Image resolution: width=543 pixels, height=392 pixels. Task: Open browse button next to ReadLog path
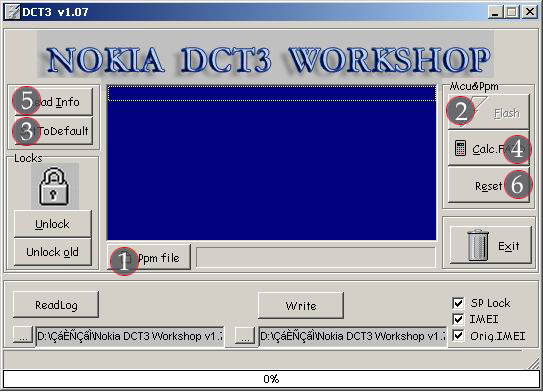coord(23,335)
